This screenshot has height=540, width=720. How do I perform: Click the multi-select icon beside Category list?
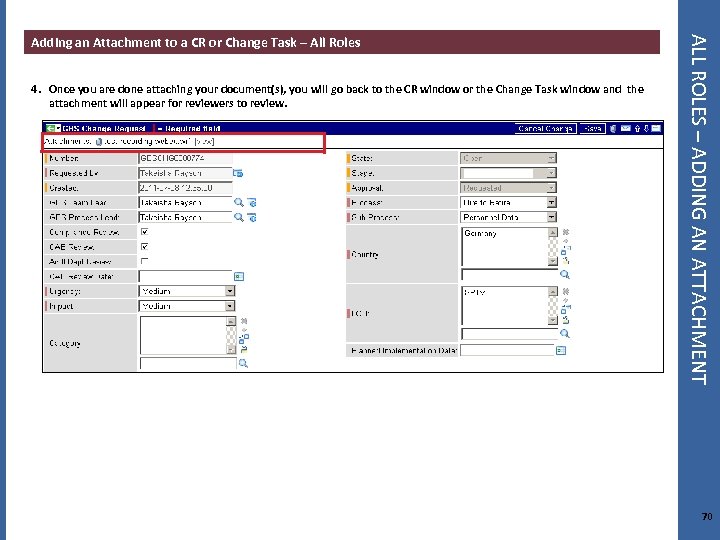coord(244,339)
